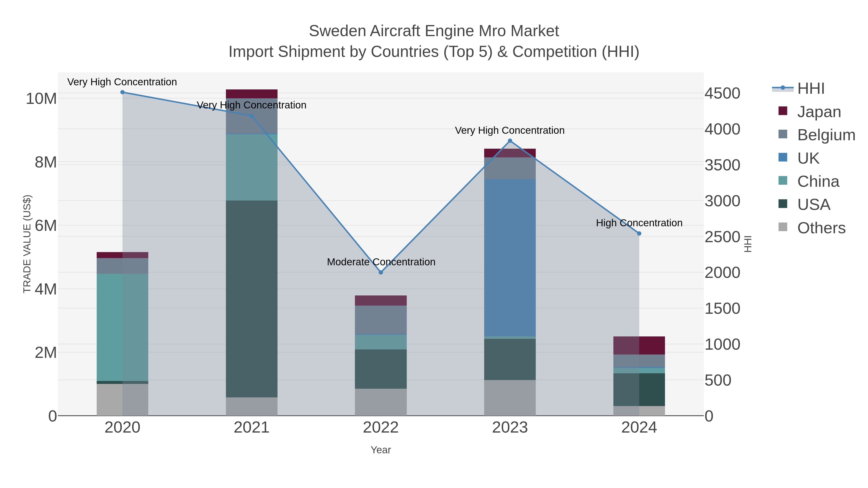
Task: Click the UK segment in 2023 bar
Action: 510,258
